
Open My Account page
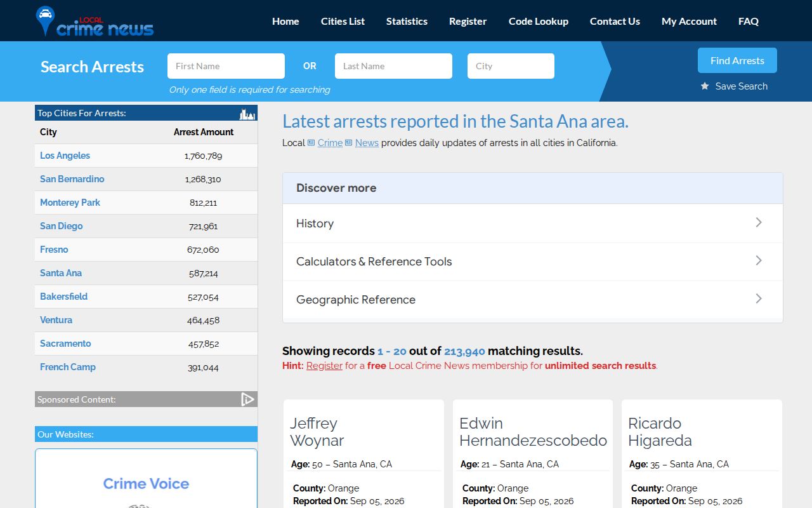tap(689, 21)
